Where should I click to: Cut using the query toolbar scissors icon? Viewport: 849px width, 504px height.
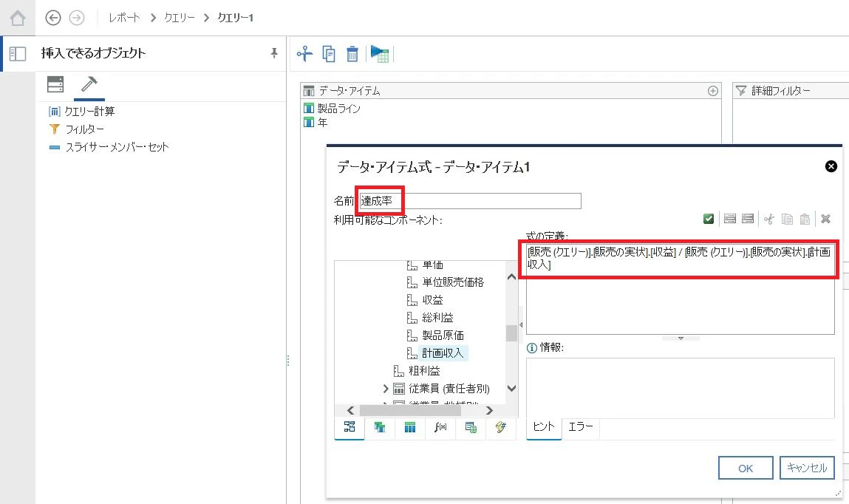coord(305,54)
